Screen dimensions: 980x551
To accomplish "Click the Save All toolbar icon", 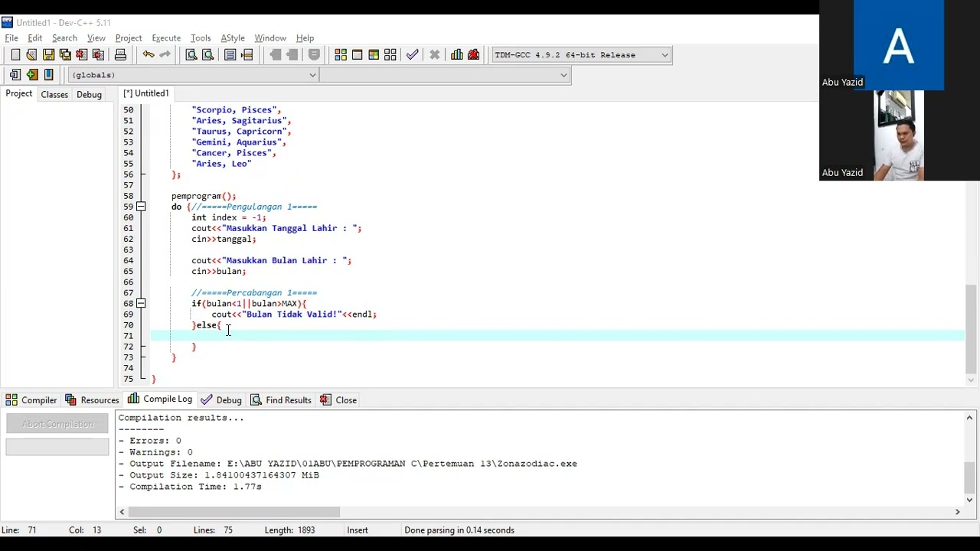I will [65, 54].
